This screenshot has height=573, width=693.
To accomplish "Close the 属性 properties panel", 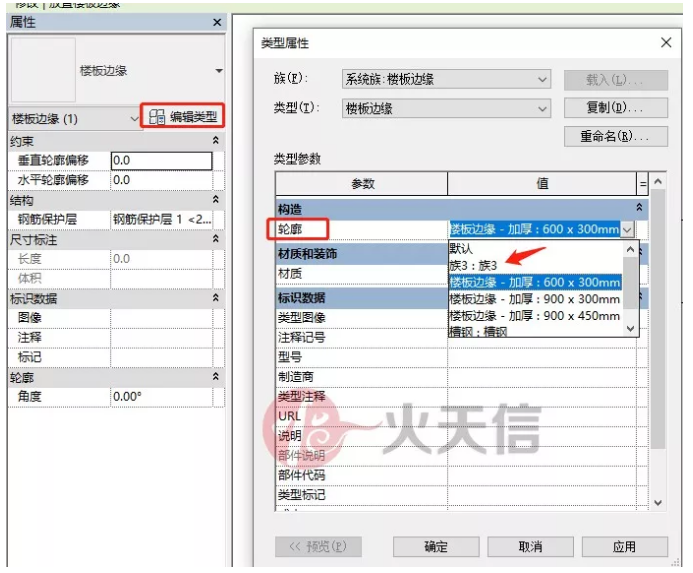I will click(217, 22).
